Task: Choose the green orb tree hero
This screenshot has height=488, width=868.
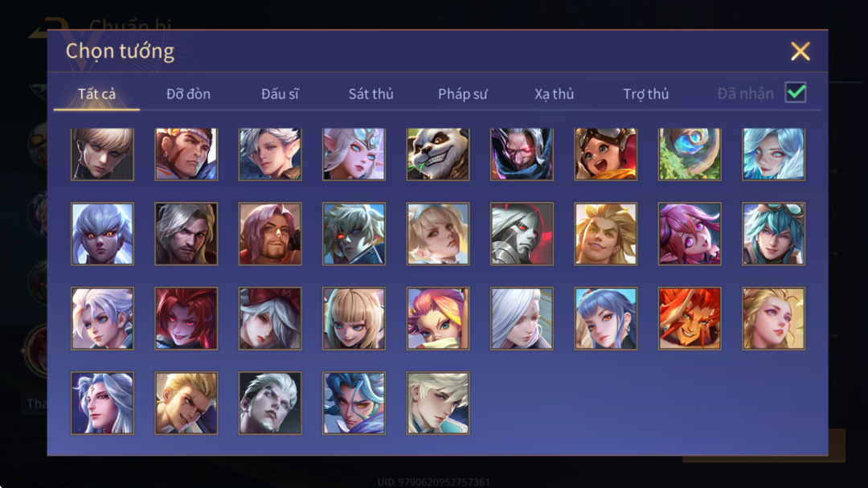Action: 690,154
